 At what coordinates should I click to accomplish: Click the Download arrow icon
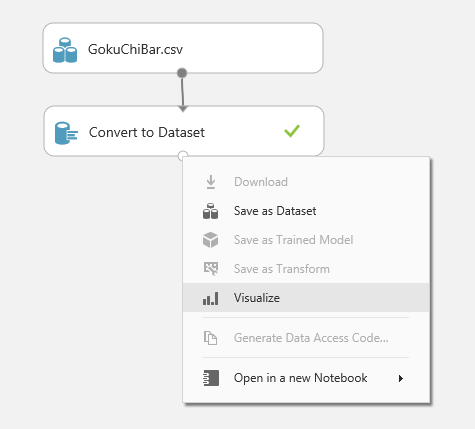coord(211,182)
